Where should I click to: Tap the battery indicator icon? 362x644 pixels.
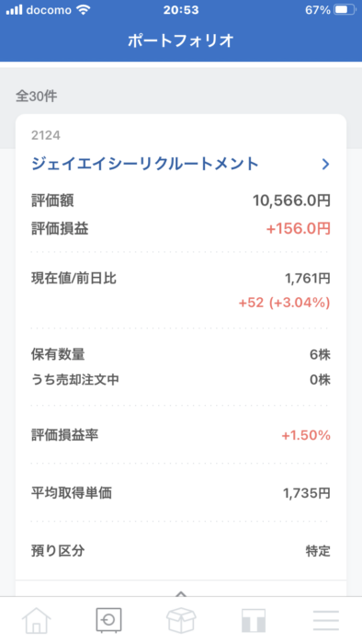click(x=345, y=10)
